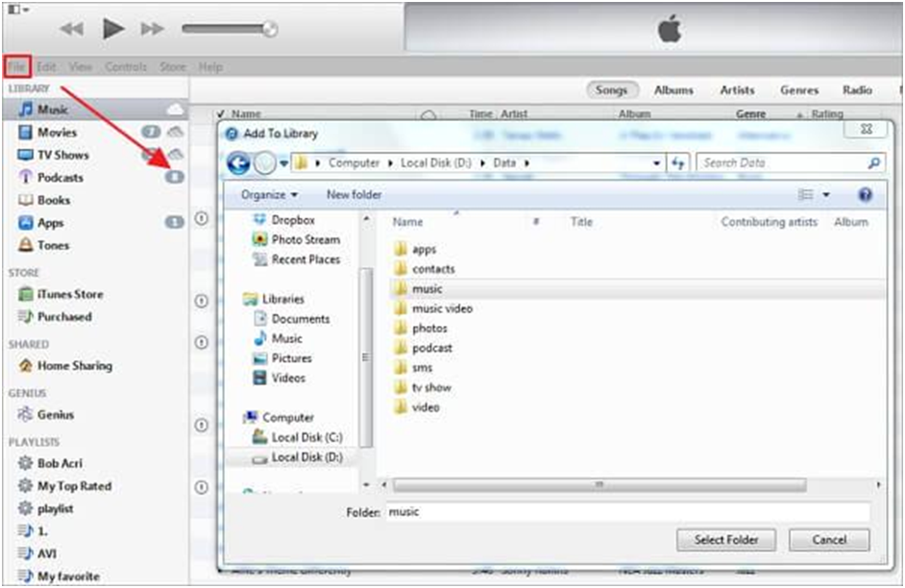Select Movies icon in the library sidebar
This screenshot has width=905, height=588.
[25, 133]
